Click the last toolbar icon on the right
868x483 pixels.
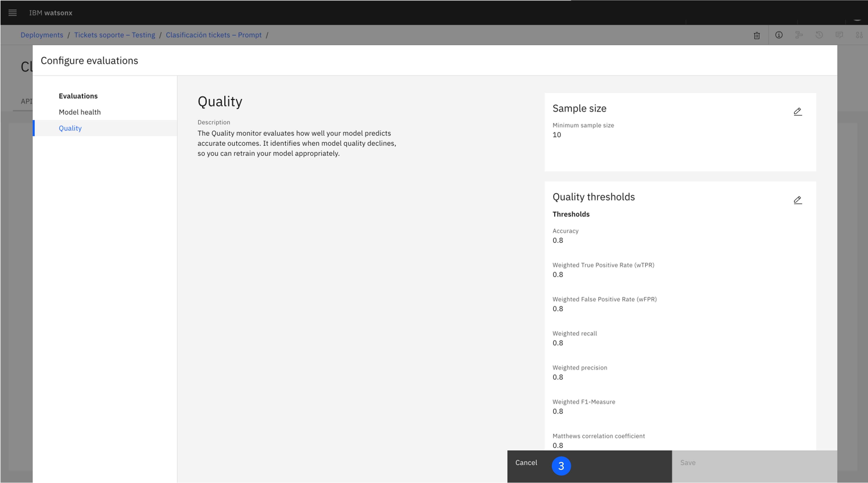point(859,35)
